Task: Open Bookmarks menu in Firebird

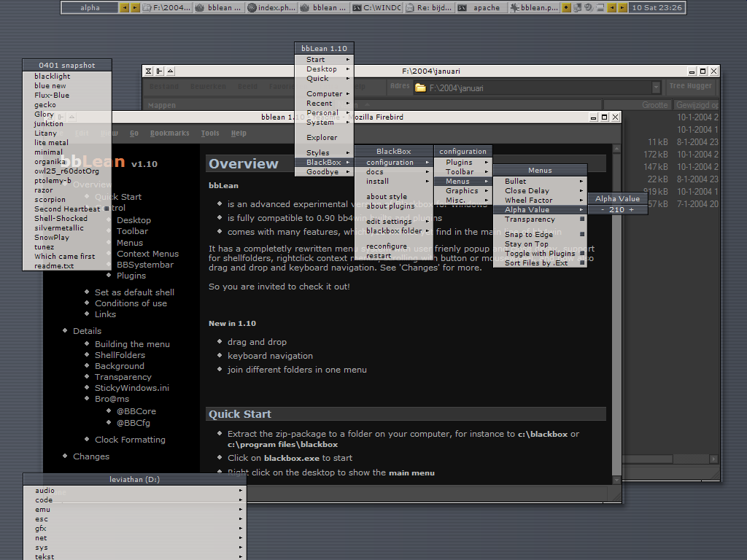Action: (x=169, y=133)
